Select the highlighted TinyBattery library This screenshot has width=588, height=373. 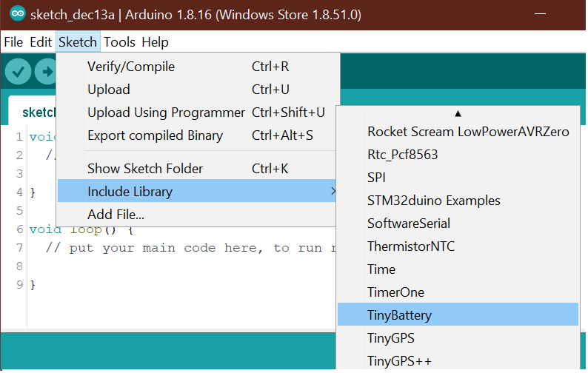point(458,315)
